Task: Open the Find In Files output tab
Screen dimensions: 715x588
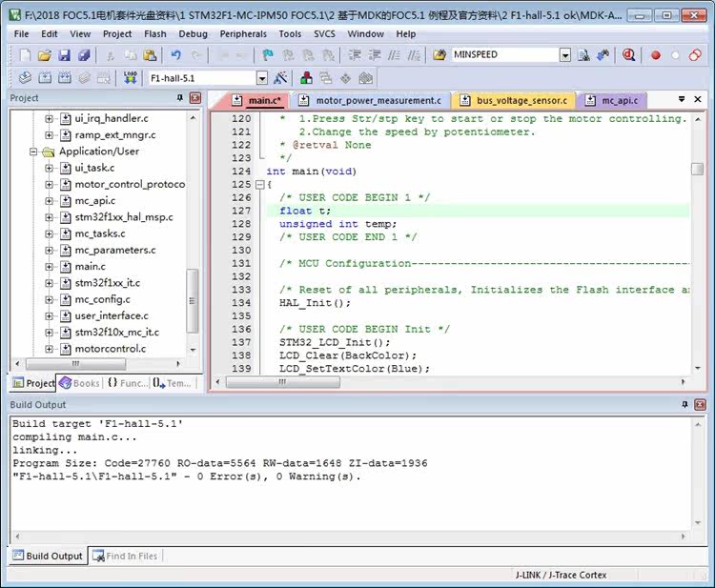Action: pos(125,557)
